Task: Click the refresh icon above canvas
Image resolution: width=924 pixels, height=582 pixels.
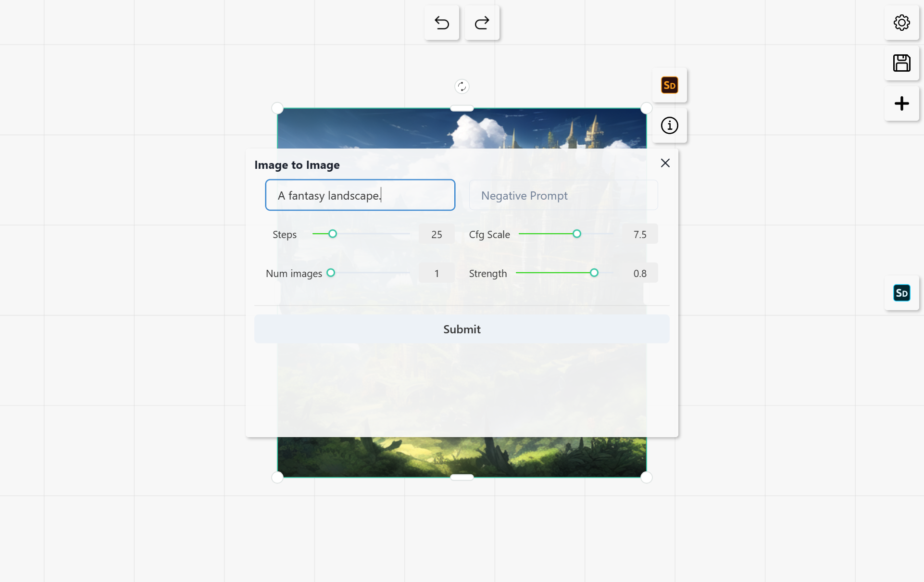Action: [x=462, y=86]
